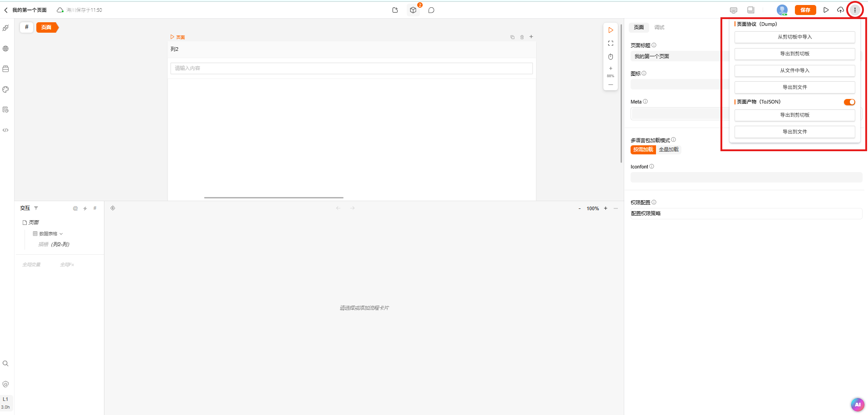
Task: Click the 请输入内容 input field
Action: [351, 68]
